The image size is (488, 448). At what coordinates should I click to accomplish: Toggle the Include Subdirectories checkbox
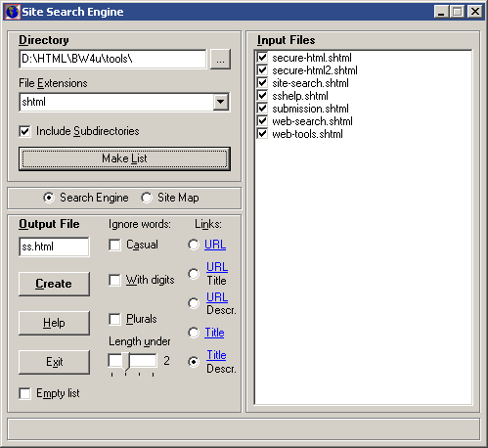(25, 131)
